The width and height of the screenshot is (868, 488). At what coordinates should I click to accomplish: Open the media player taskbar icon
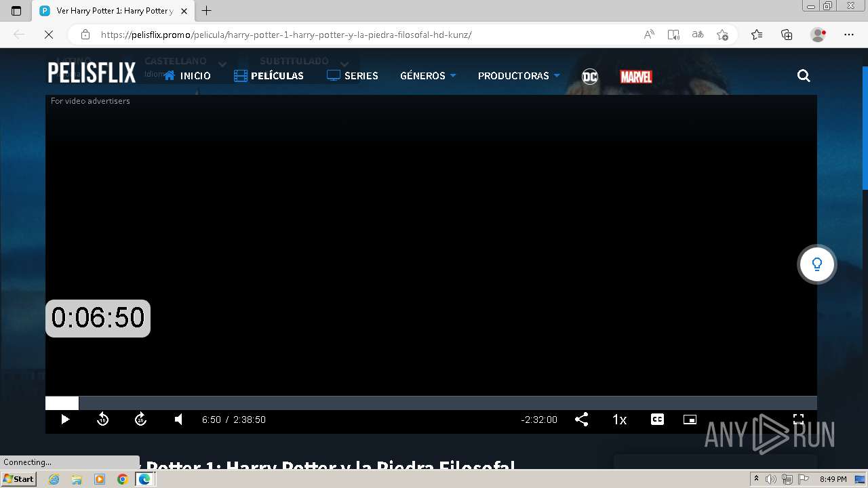[100, 479]
